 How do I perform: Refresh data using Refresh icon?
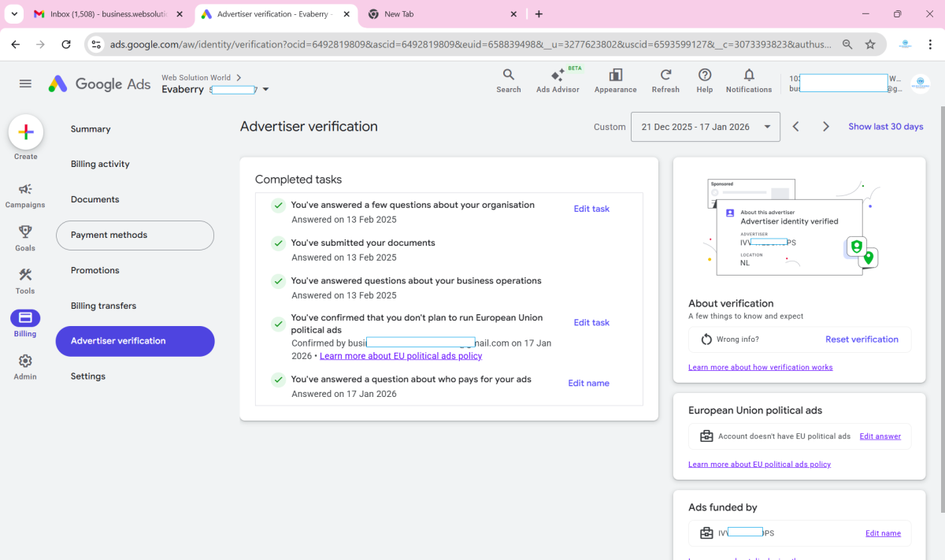(x=665, y=80)
